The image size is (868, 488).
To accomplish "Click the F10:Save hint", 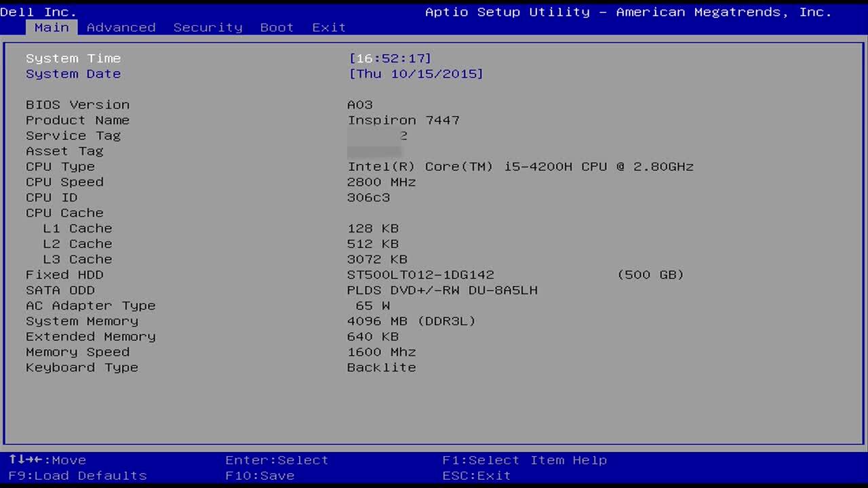I will (260, 475).
